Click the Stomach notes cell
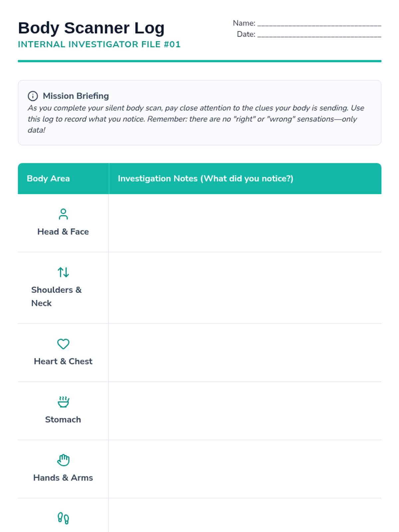Screen dimensions: 399x532 (x=245, y=411)
